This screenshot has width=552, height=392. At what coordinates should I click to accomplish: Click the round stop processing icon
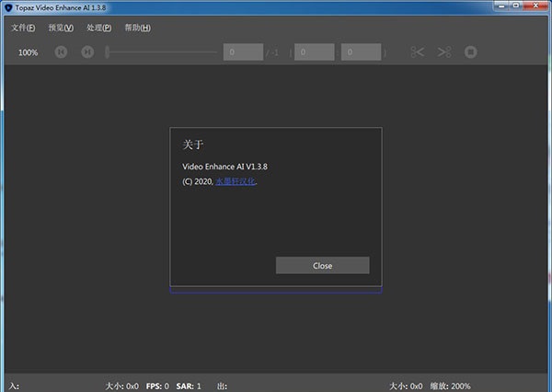click(x=471, y=52)
